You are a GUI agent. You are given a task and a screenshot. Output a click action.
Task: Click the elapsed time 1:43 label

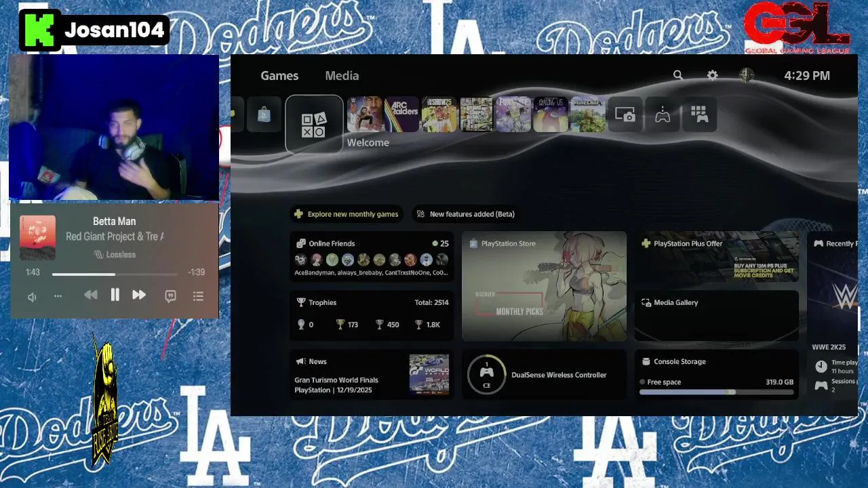(33, 272)
